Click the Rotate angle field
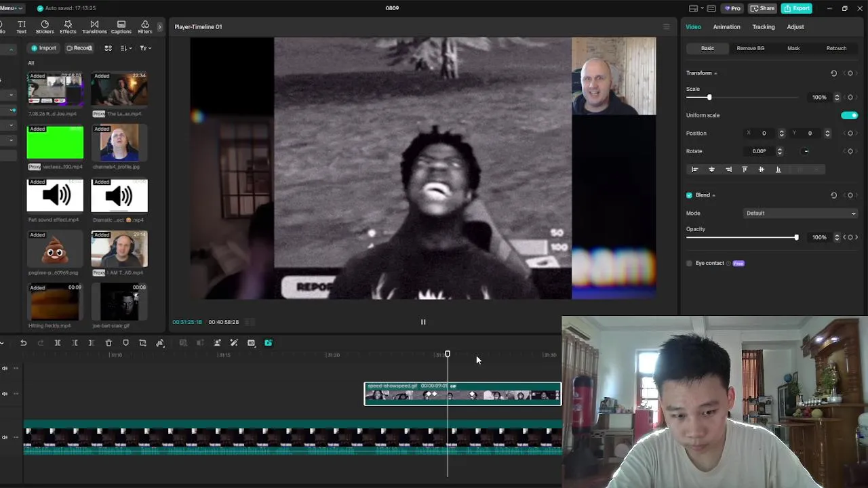The width and height of the screenshot is (868, 488). [x=759, y=151]
